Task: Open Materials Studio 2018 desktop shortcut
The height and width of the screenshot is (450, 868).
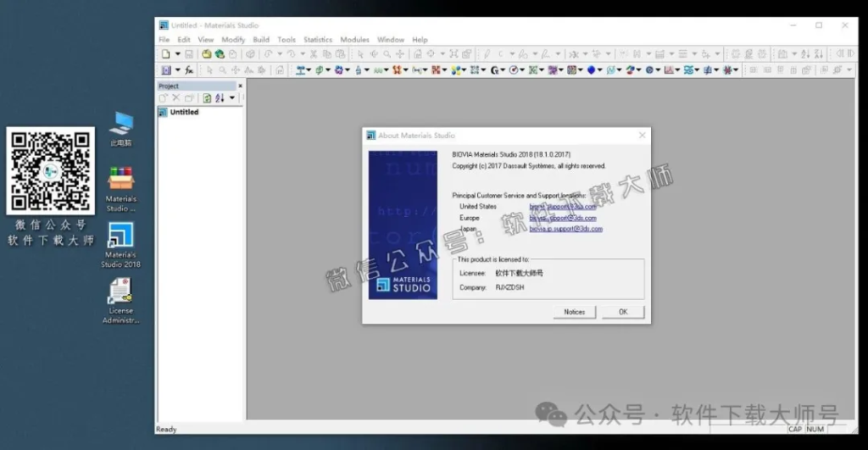Action: (x=120, y=245)
